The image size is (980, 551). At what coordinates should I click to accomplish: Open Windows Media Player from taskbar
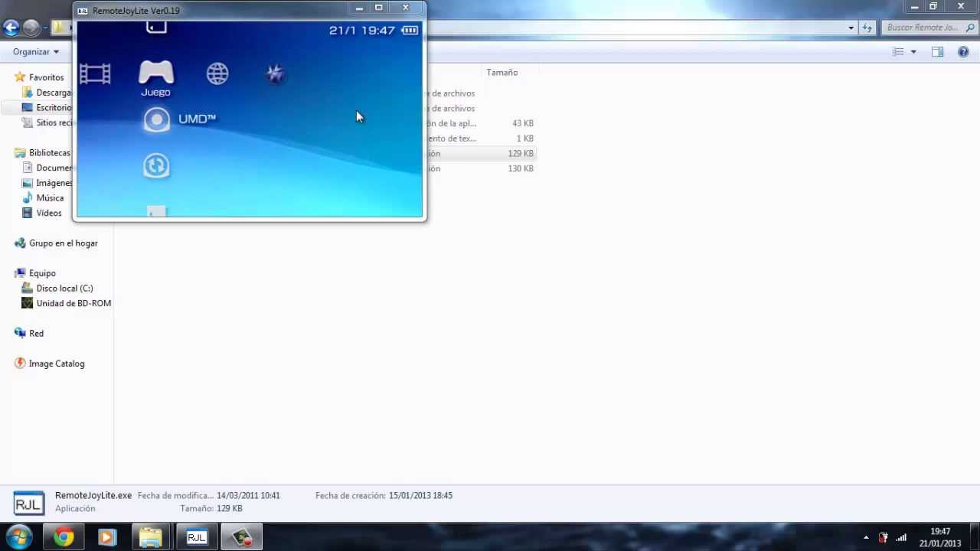[106, 537]
